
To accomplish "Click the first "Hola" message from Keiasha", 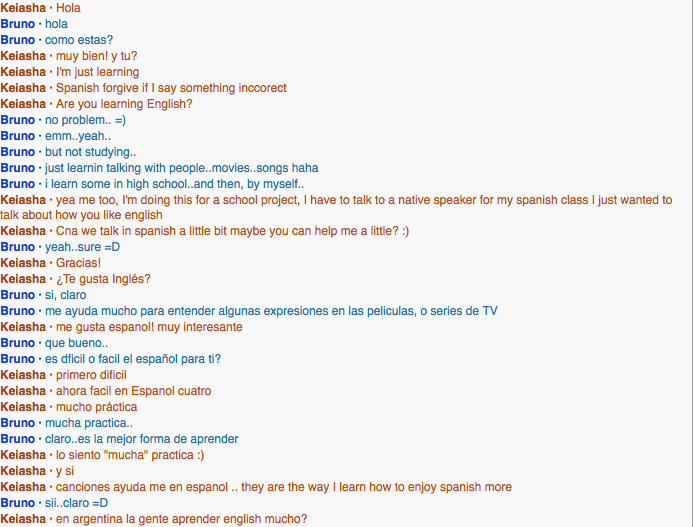I will (68, 8).
